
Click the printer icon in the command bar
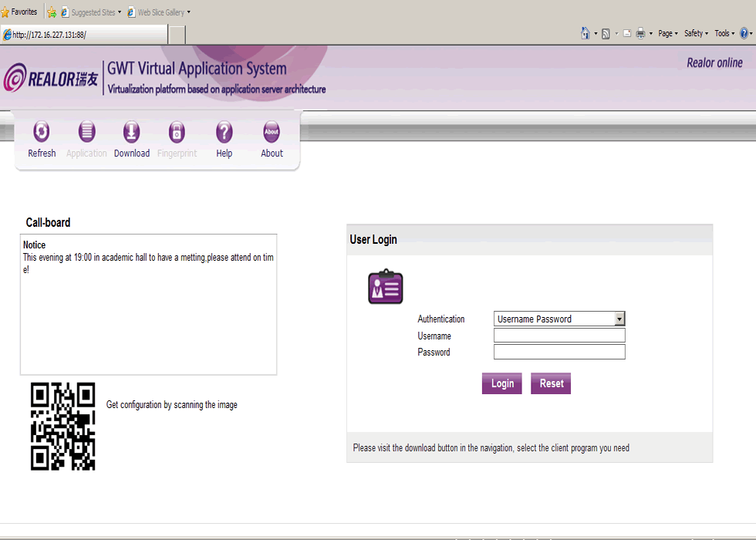(640, 33)
